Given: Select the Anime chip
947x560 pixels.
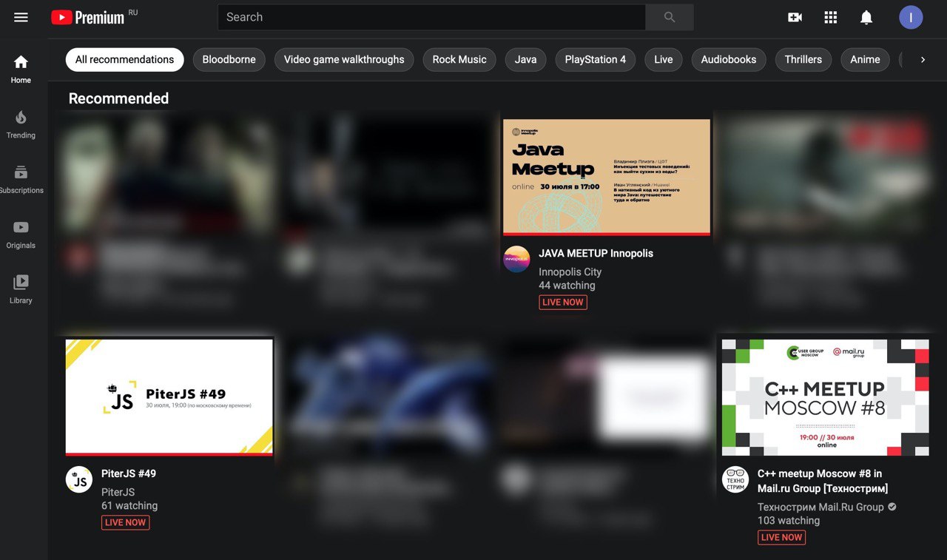Looking at the screenshot, I should coord(865,59).
